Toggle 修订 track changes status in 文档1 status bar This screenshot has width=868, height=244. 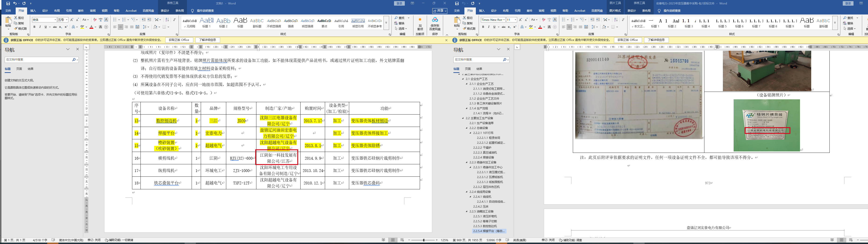click(x=94, y=240)
